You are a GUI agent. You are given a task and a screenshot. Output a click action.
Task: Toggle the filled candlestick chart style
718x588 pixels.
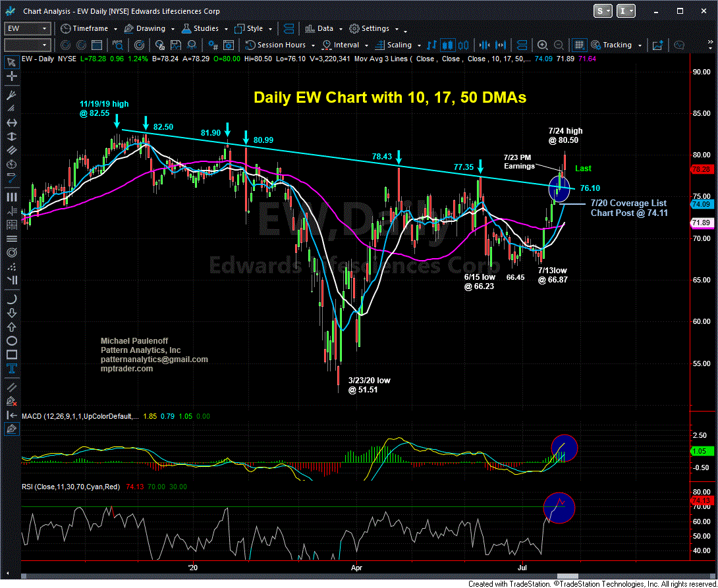[x=448, y=45]
